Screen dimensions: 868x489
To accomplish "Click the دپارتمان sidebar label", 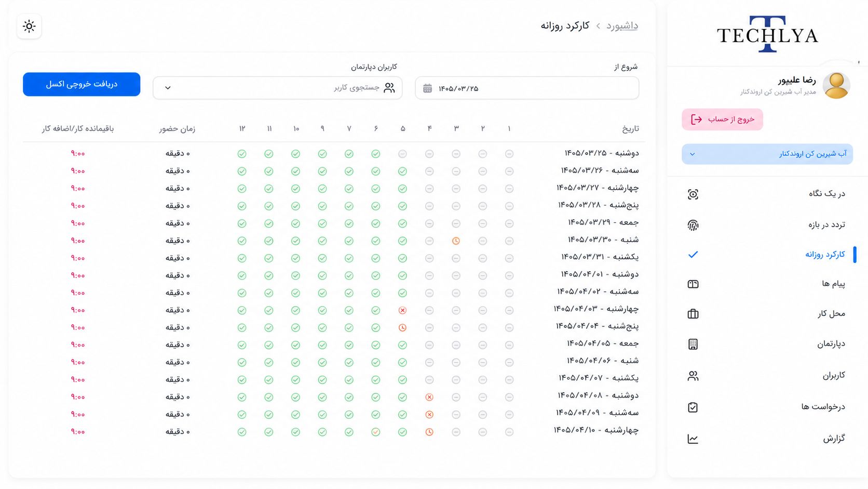I will (831, 343).
